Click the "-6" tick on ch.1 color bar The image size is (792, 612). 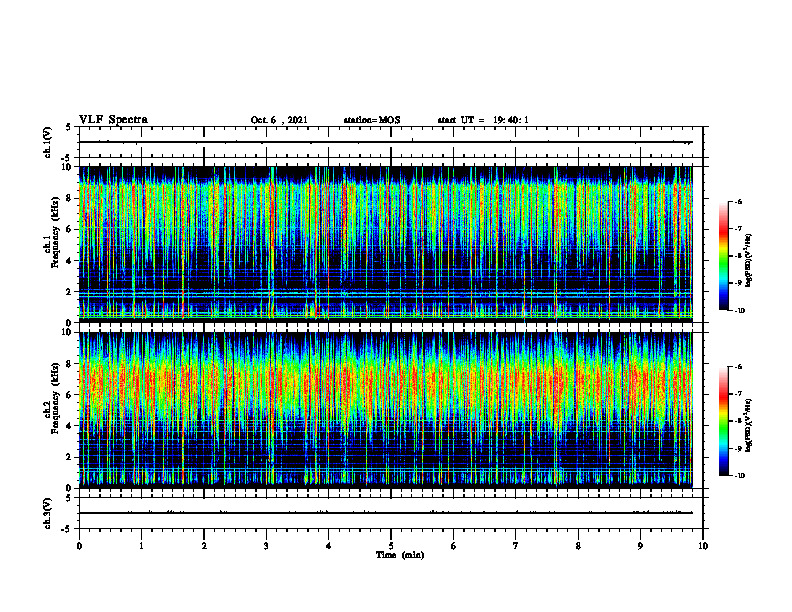tap(739, 201)
